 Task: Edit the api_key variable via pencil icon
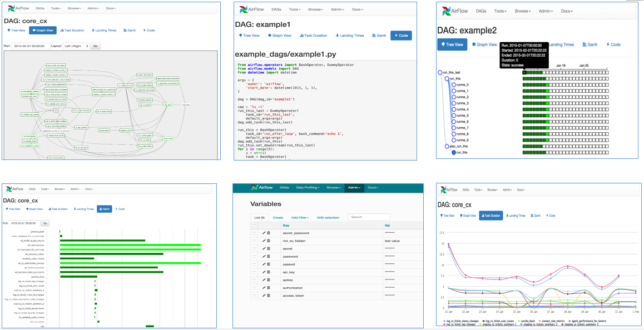pyautogui.click(x=264, y=272)
